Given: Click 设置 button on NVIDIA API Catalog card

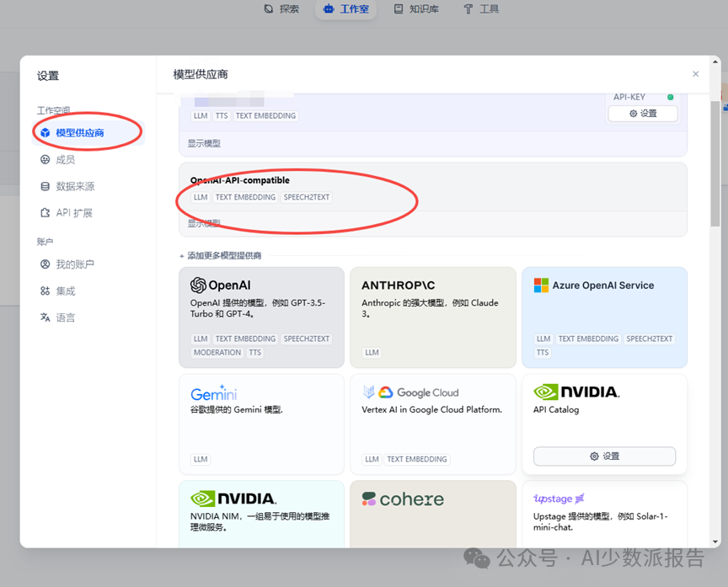Looking at the screenshot, I should (x=604, y=456).
